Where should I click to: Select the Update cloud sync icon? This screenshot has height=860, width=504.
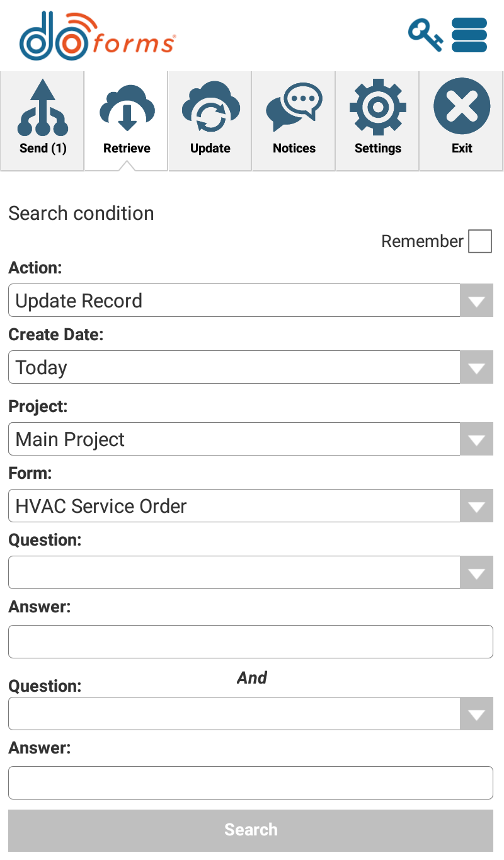(x=210, y=106)
